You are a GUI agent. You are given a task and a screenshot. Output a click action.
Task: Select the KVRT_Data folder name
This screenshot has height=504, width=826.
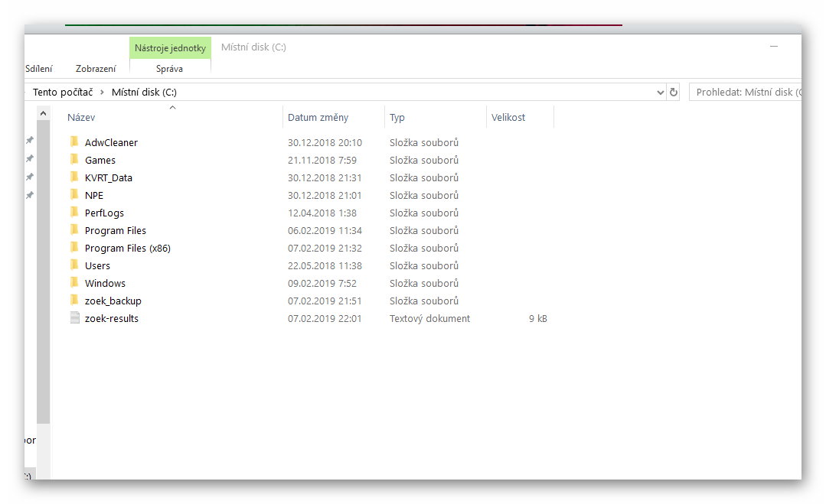109,178
